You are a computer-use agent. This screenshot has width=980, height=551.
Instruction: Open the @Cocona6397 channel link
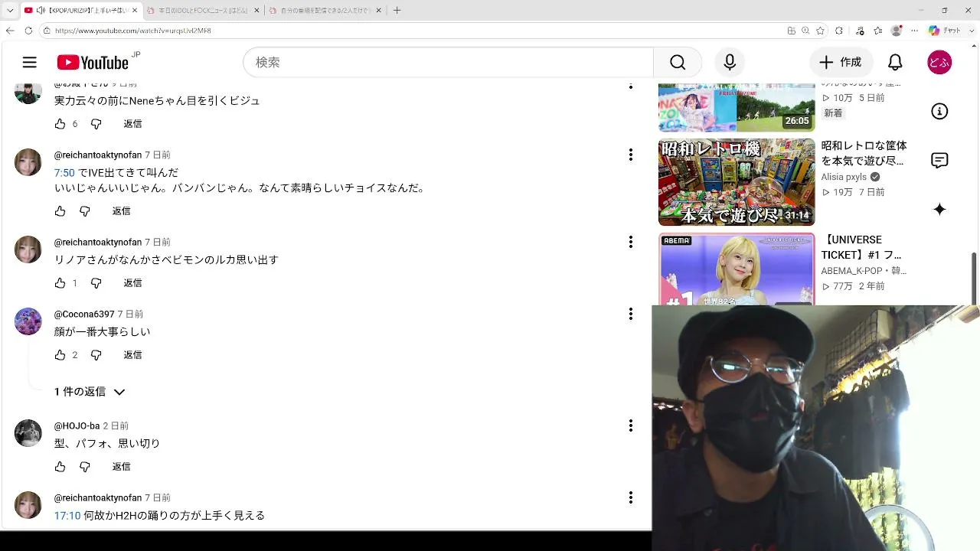(x=84, y=315)
